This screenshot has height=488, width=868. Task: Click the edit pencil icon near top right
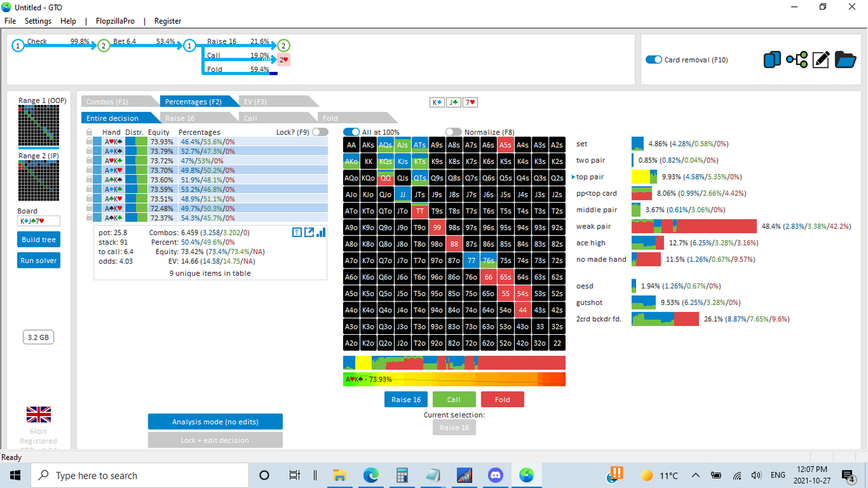821,60
